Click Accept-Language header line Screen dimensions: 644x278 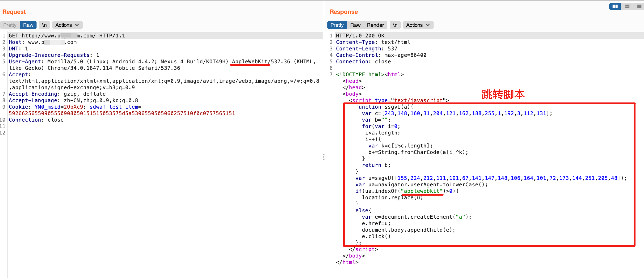[73, 100]
